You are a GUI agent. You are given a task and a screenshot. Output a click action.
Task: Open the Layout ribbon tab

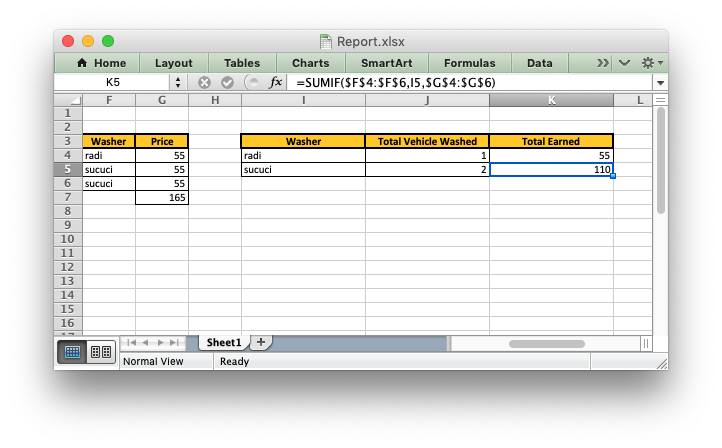[x=174, y=63]
